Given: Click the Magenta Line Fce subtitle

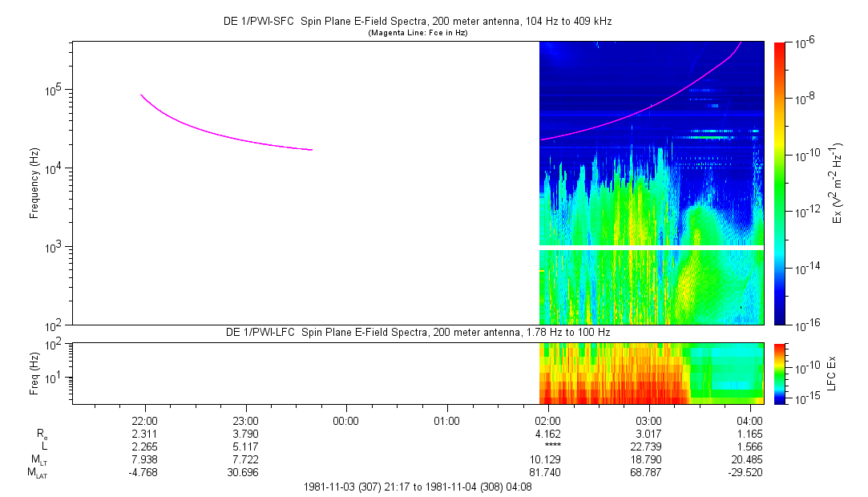Looking at the screenshot, I should point(417,33).
